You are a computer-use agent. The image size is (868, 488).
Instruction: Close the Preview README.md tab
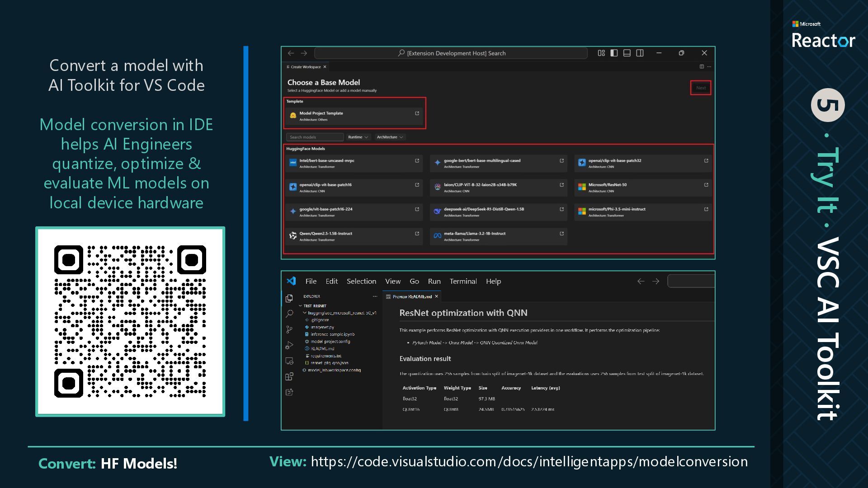[436, 296]
